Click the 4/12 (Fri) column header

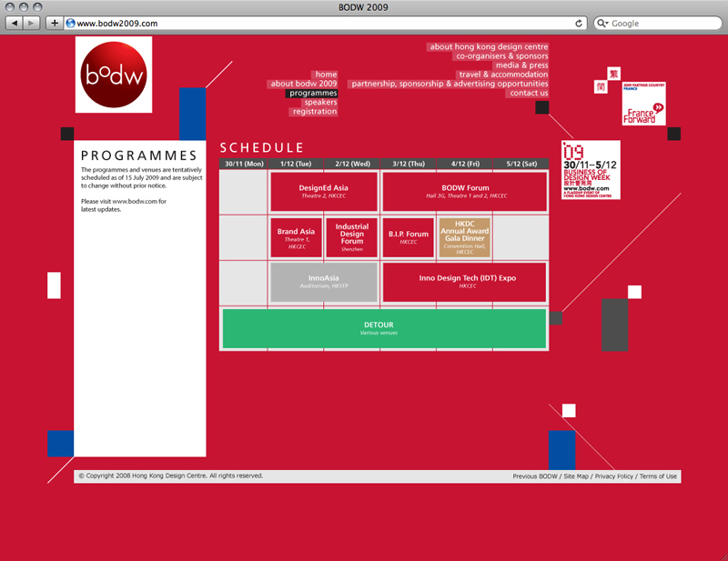[465, 164]
